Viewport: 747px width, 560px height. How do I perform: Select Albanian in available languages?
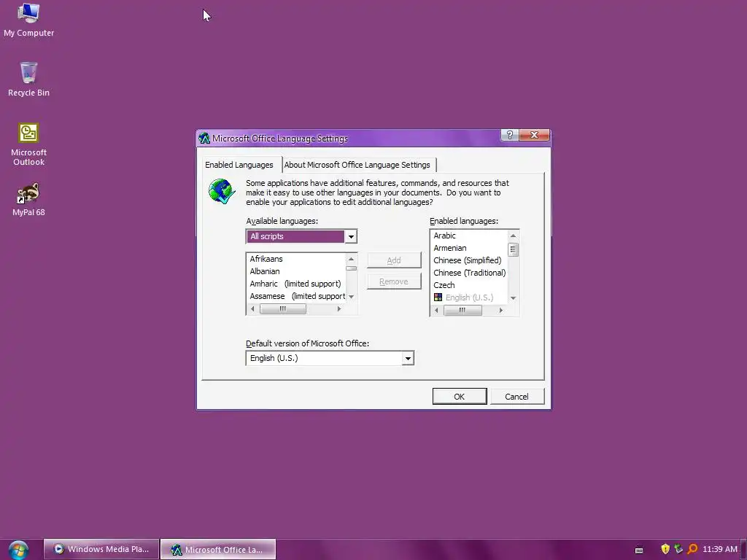(296, 271)
